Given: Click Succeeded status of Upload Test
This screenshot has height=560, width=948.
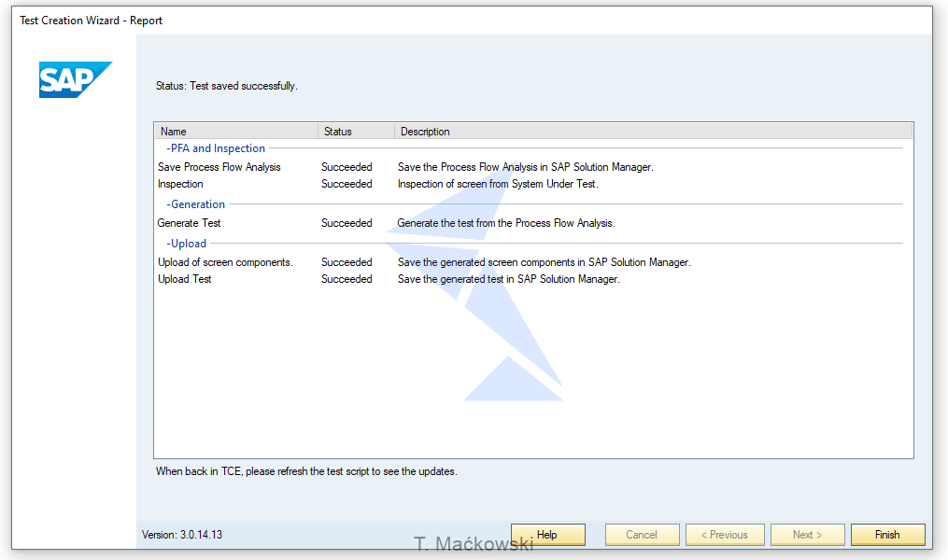Looking at the screenshot, I should coord(347,279).
